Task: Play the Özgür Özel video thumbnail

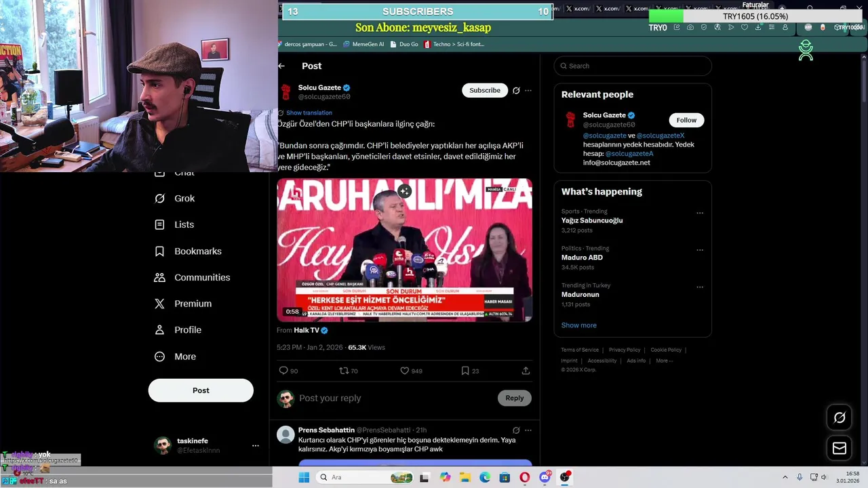Action: [x=404, y=250]
